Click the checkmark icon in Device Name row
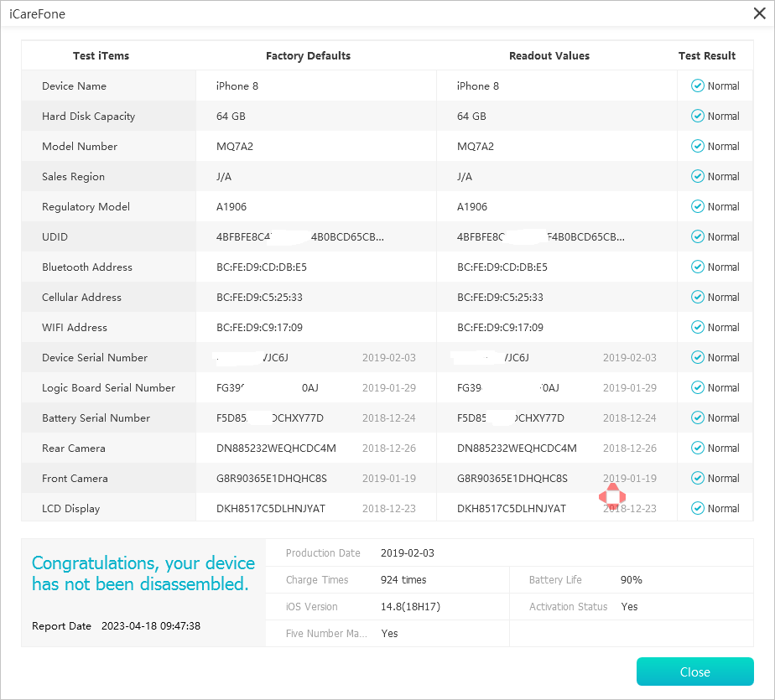 697,86
